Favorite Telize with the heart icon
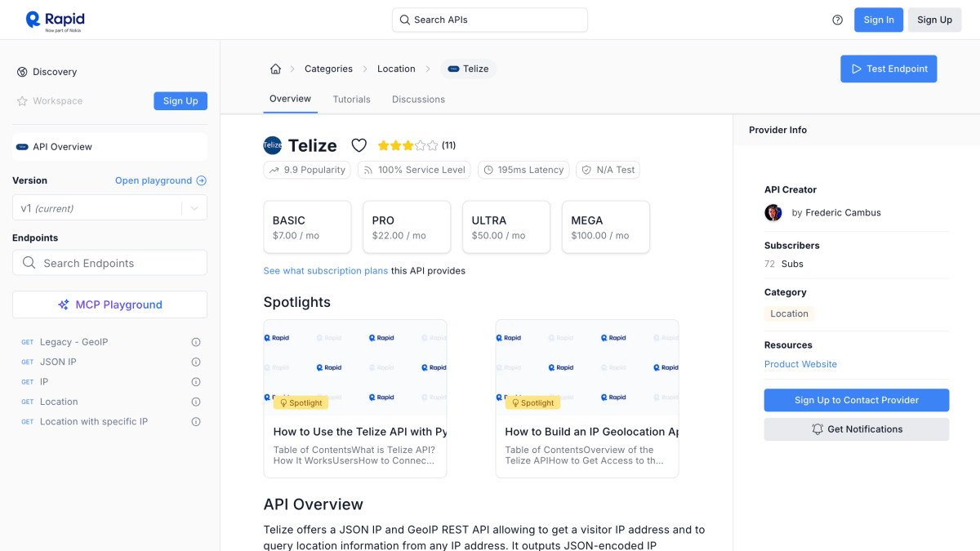 tap(359, 145)
